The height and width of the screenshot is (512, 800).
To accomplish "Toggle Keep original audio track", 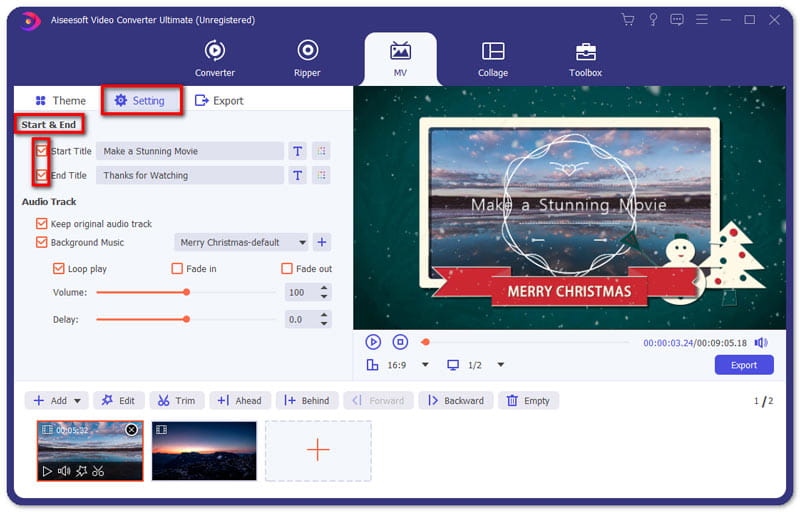I will [41, 224].
